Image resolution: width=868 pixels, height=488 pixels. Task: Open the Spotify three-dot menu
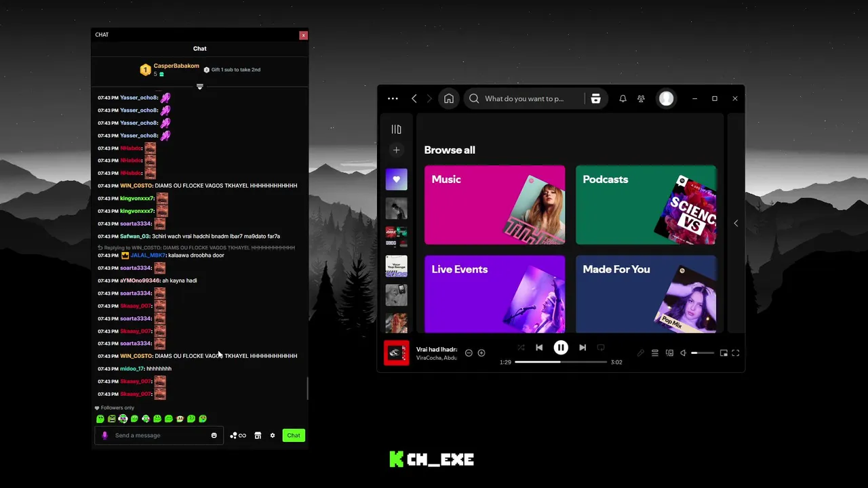tap(393, 98)
